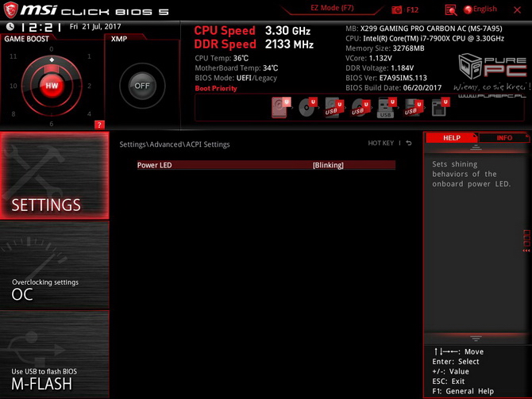Open the Power LED [Blinking] value
532x399 pixels.
coord(328,165)
